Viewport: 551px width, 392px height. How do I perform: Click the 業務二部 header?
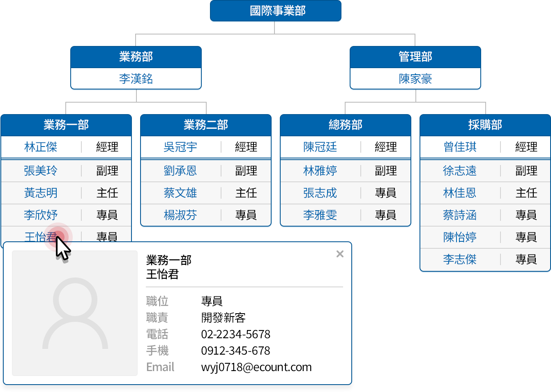point(206,125)
